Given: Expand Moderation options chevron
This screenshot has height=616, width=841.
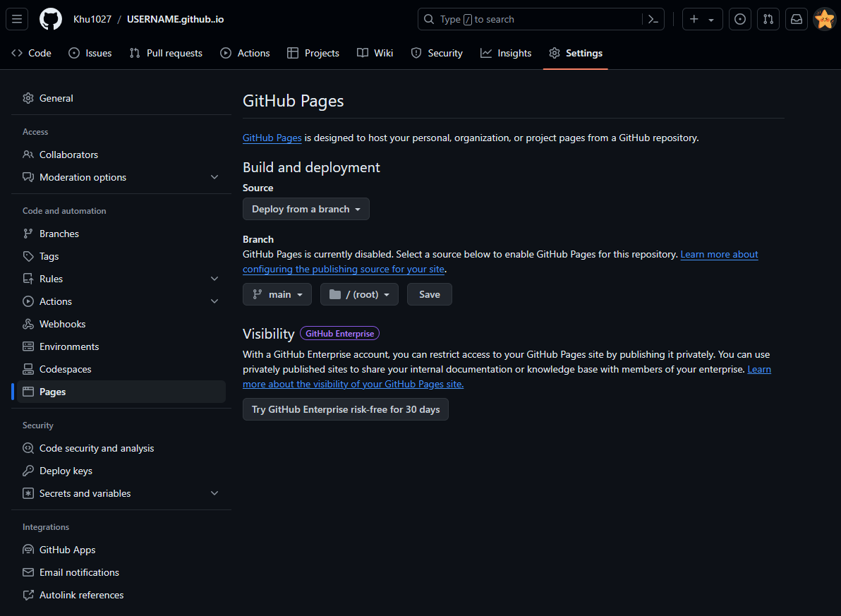Looking at the screenshot, I should [x=214, y=177].
